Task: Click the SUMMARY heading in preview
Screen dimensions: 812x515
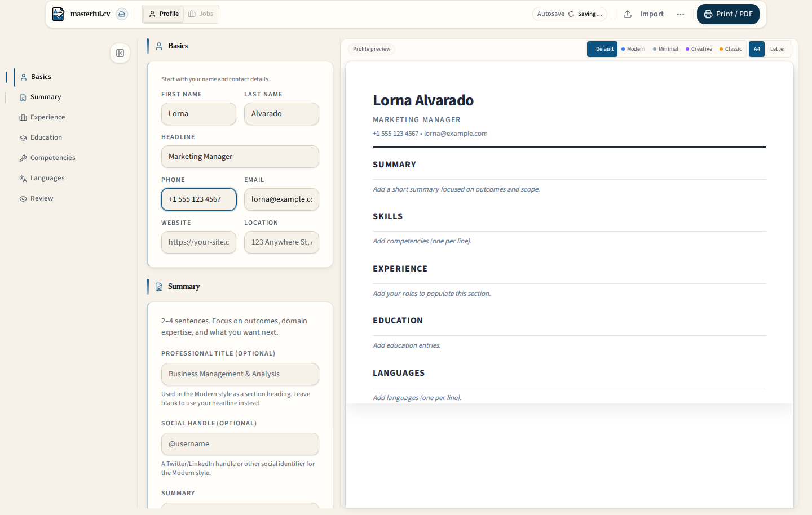Action: [x=394, y=165]
